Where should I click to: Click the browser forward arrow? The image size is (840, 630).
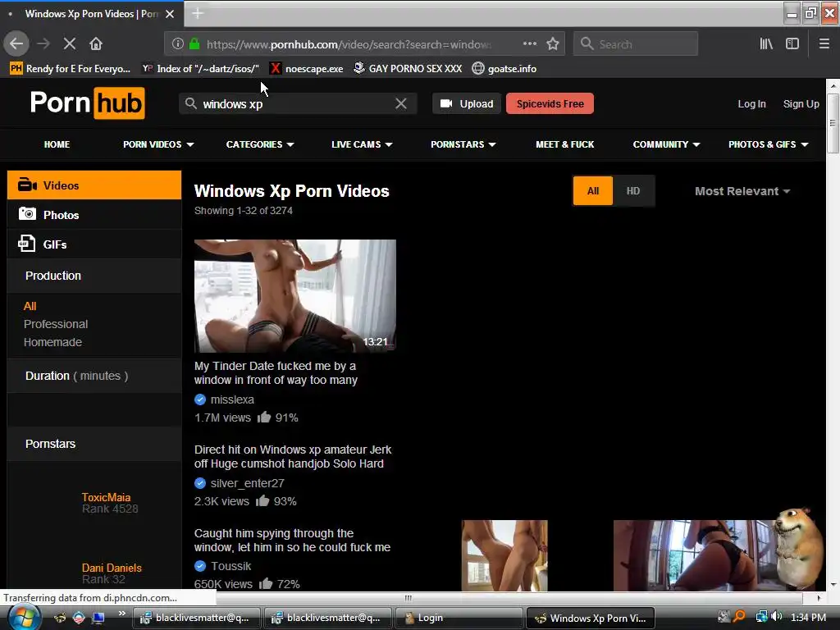tap(43, 43)
